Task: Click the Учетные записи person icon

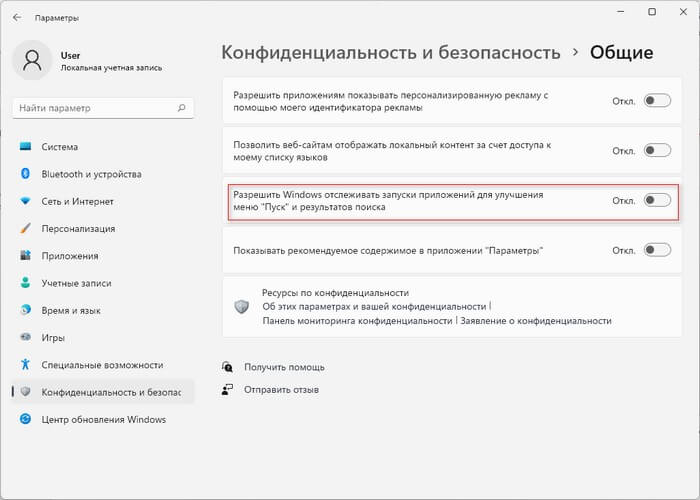Action: coord(25,283)
